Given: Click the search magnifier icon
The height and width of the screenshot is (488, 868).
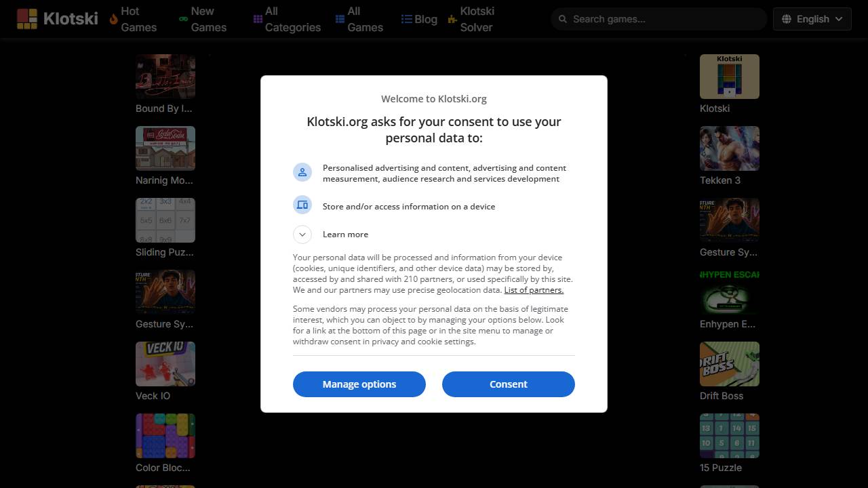Looking at the screenshot, I should (x=562, y=19).
